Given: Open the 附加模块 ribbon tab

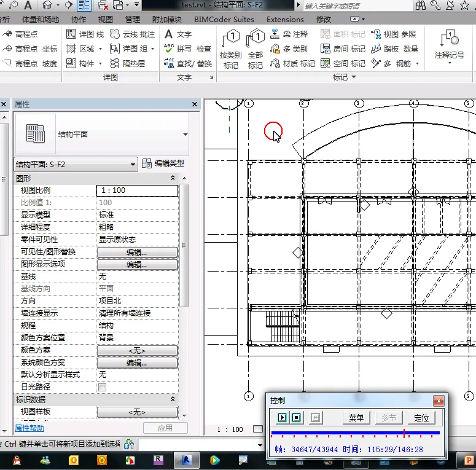Looking at the screenshot, I should 167,20.
